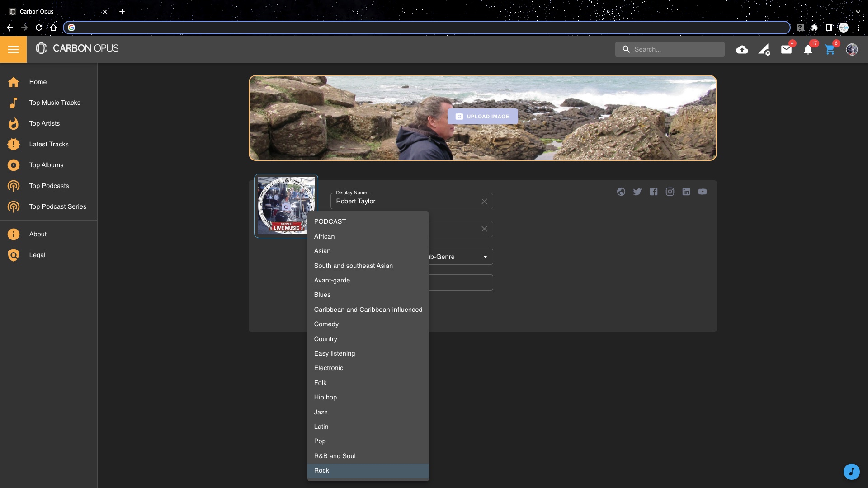Select Jazz from the genre list

point(321,412)
